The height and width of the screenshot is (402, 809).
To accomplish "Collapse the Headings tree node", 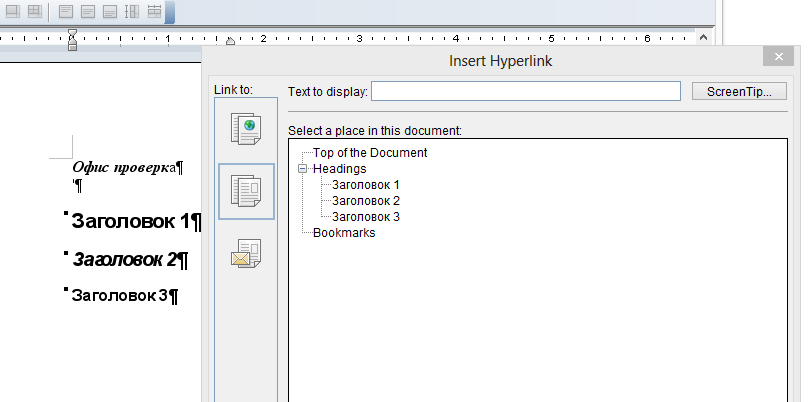I will pos(303,169).
